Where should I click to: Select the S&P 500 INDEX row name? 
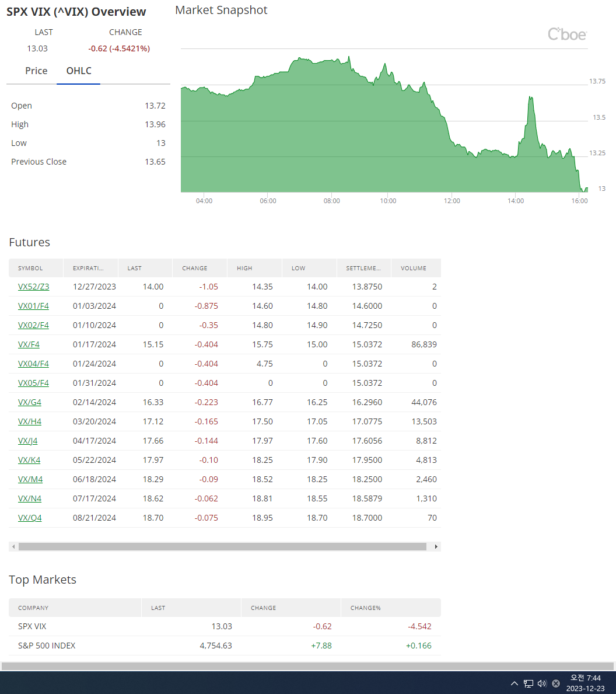(47, 646)
